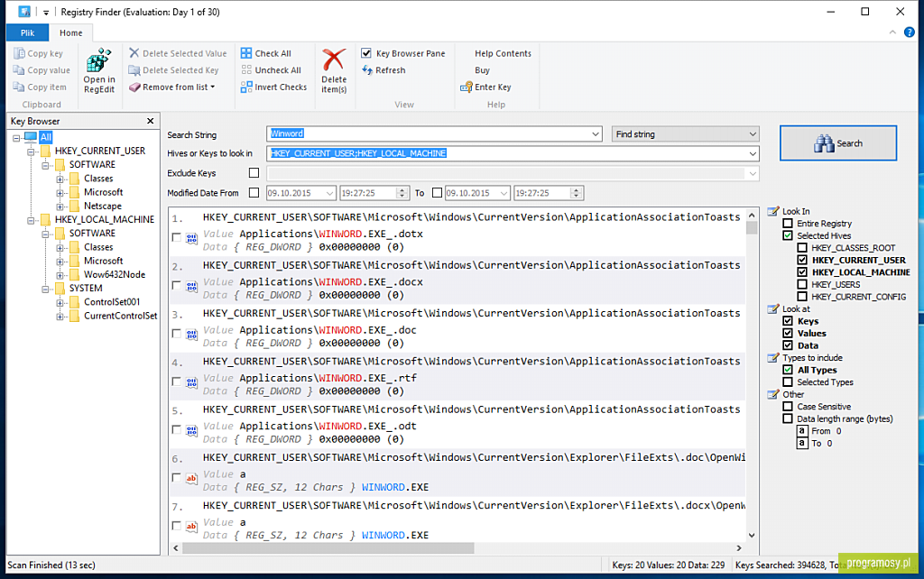The image size is (924, 579).
Task: Check the Data length range option
Action: 787,418
